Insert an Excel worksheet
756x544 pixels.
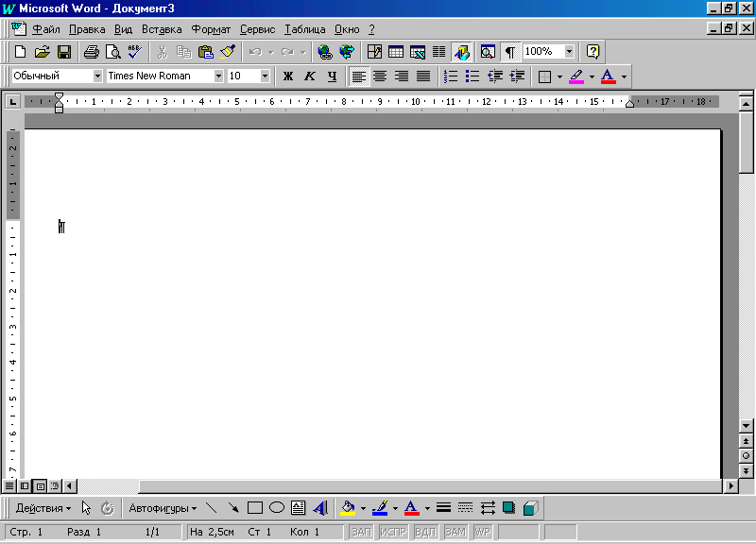(418, 52)
